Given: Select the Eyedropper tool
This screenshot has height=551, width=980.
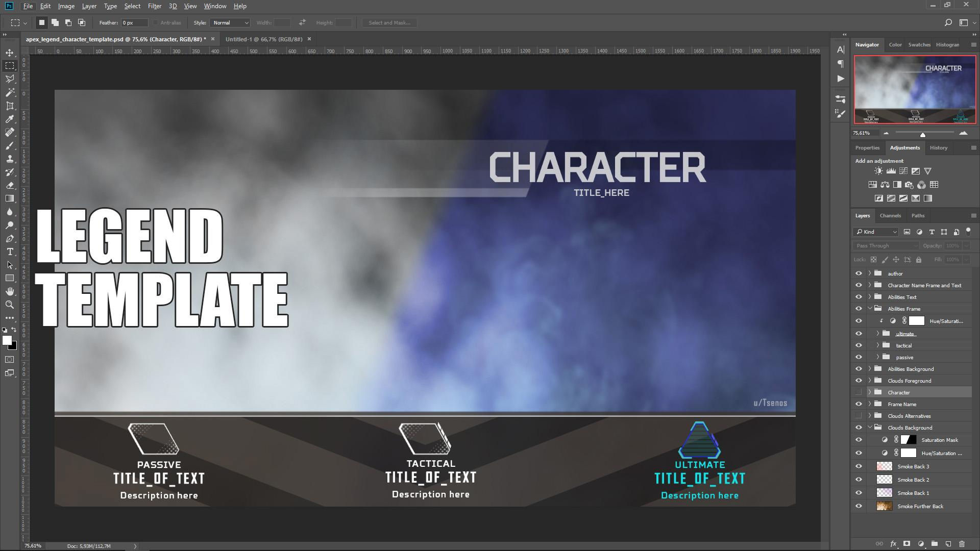Looking at the screenshot, I should click(10, 119).
